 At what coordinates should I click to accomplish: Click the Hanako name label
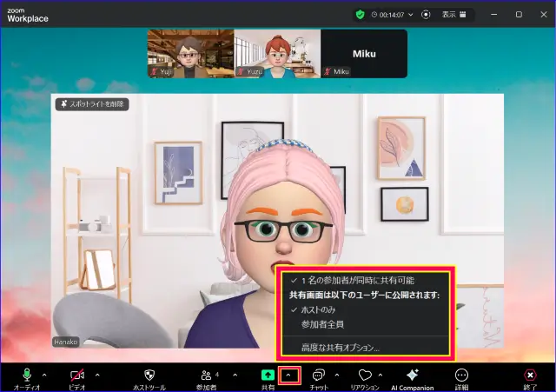pyautogui.click(x=66, y=342)
